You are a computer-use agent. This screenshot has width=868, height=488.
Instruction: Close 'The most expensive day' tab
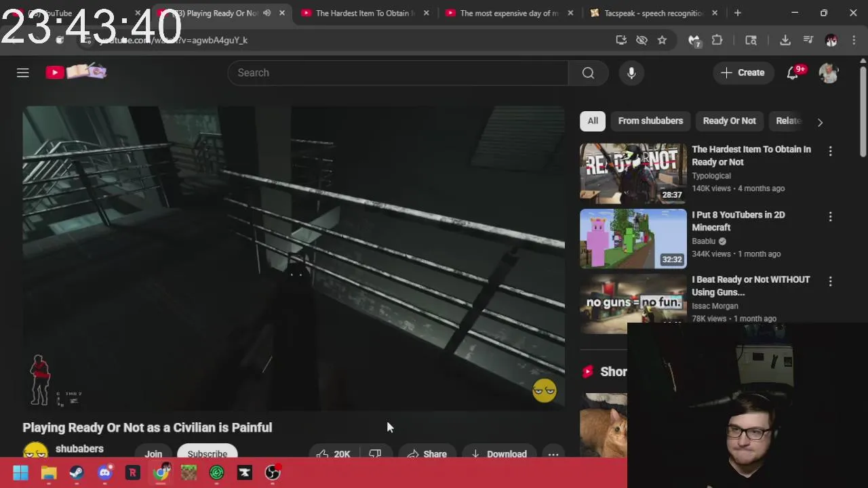pos(570,13)
